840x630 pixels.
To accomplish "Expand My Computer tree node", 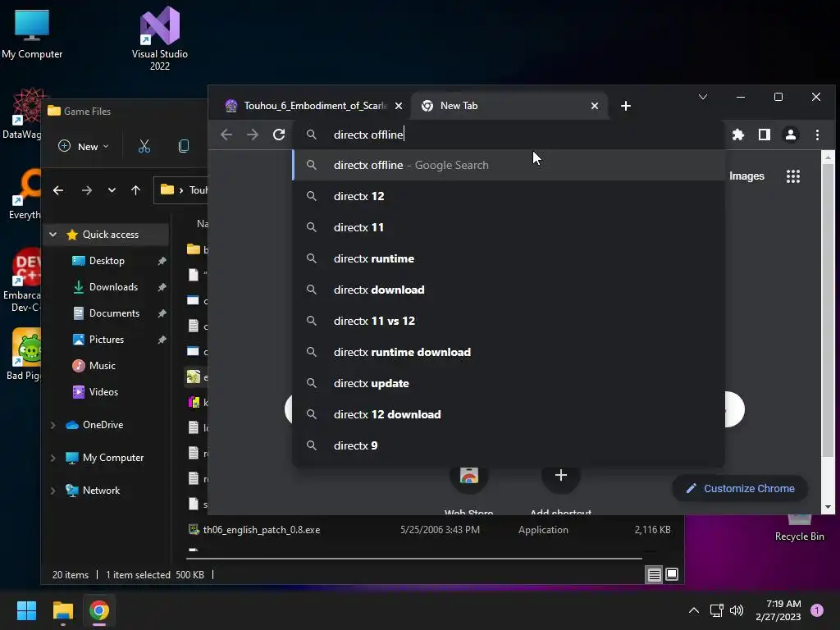I will [x=53, y=458].
